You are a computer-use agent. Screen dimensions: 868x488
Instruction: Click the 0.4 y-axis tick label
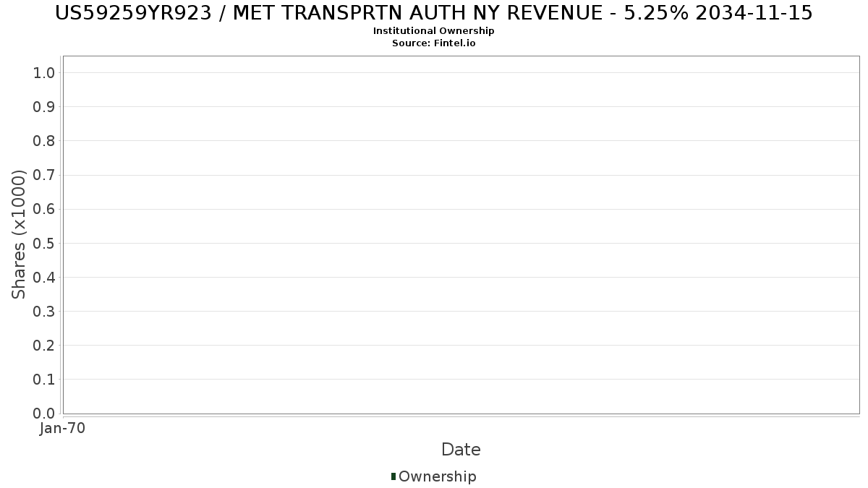[x=44, y=278]
